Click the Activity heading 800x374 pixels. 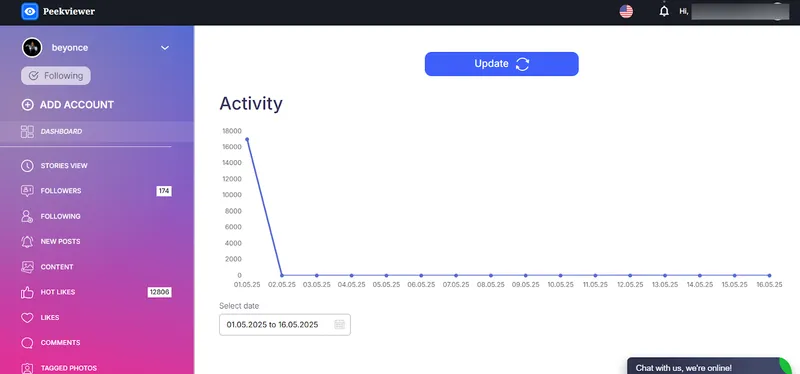[251, 104]
